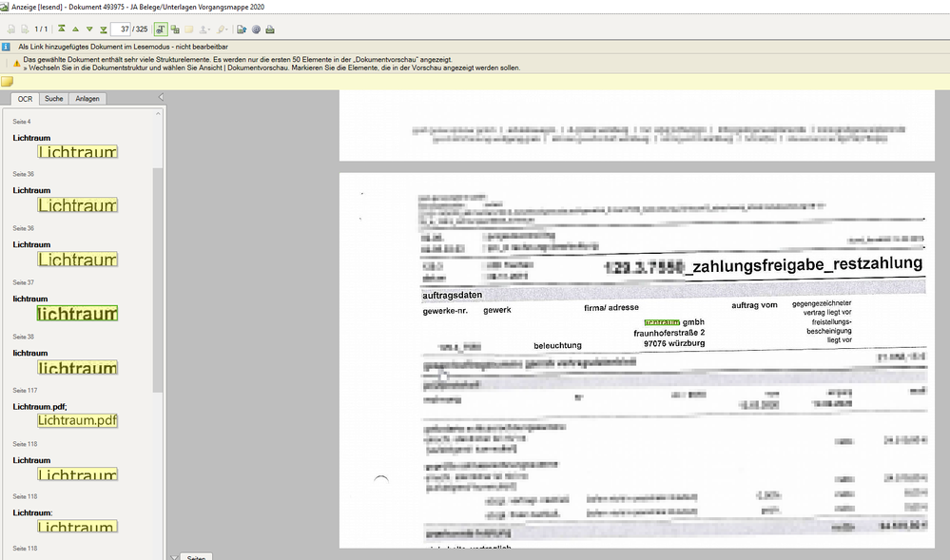Go to next page with the down arrow
This screenshot has width=950, height=560.
(89, 29)
